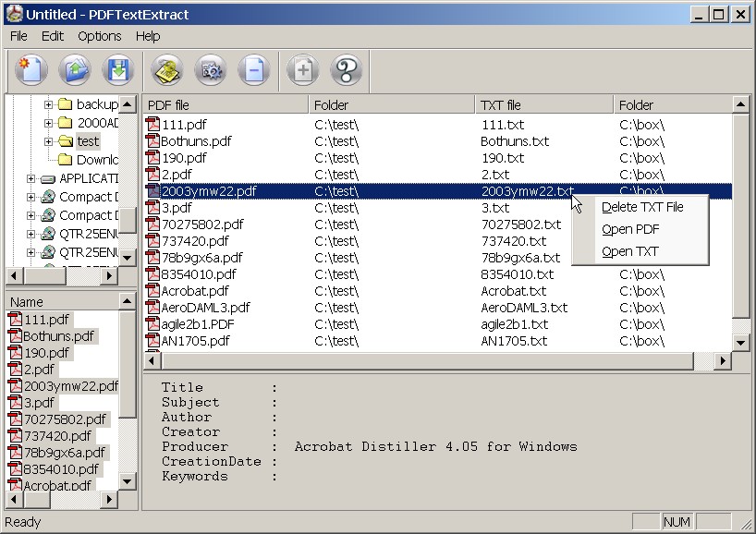This screenshot has width=756, height=534.
Task: Expand the APPLICATI drive node
Action: [x=30, y=179]
